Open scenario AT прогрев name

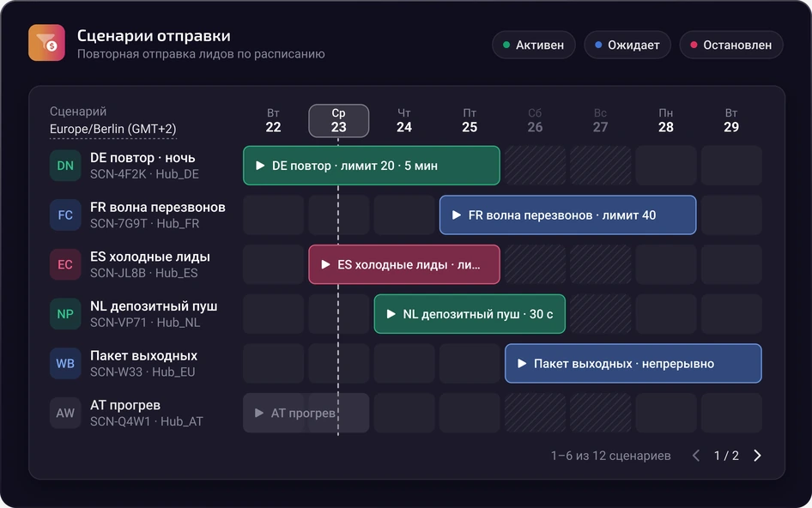click(125, 405)
